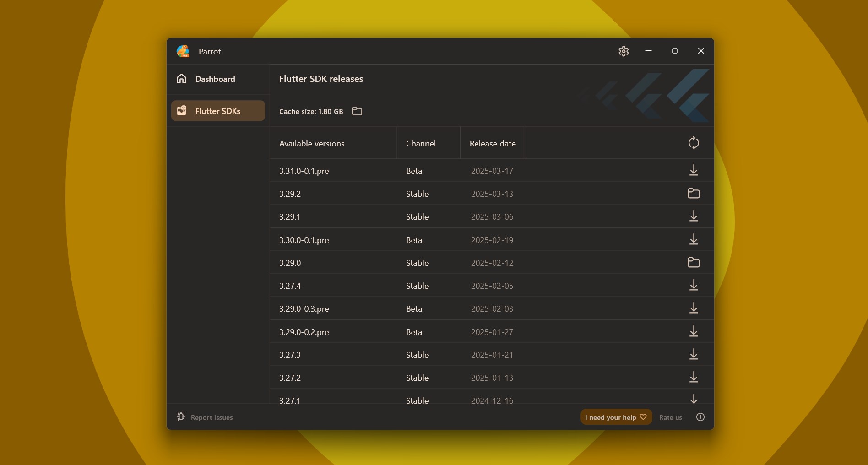The image size is (868, 465).
Task: Click Stable channel for 3.27.4
Action: pyautogui.click(x=417, y=286)
